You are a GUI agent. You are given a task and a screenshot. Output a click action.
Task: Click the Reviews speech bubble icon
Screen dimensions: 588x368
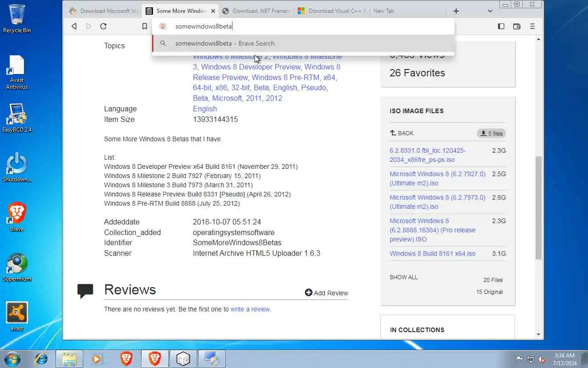click(x=85, y=291)
